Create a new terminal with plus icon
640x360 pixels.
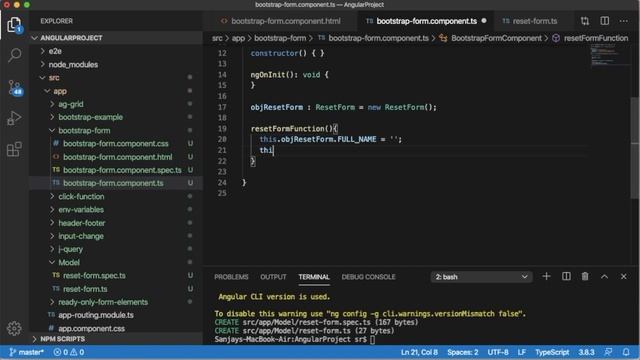546,276
